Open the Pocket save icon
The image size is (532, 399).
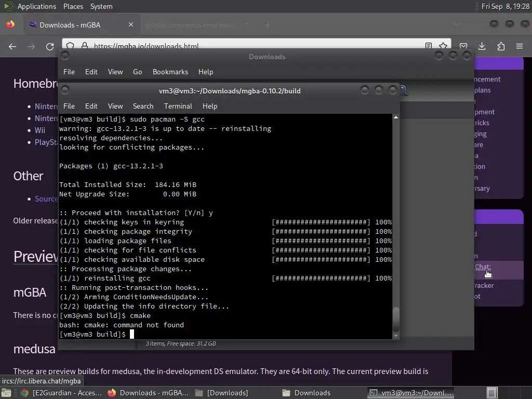coord(463,46)
